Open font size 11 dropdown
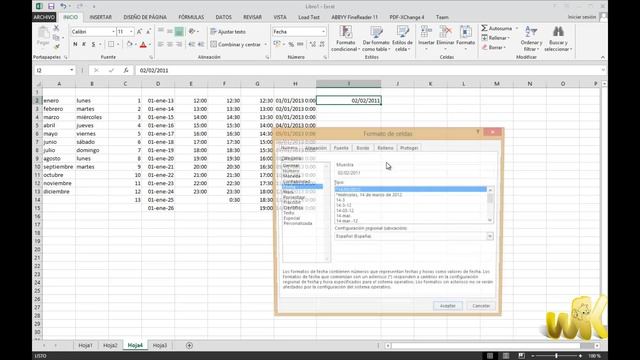This screenshot has width=640, height=360. tap(131, 31)
